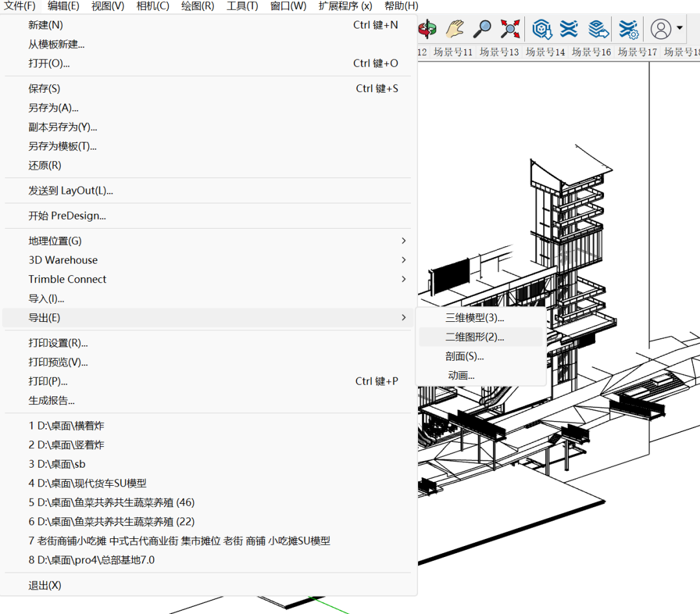This screenshot has height=614, width=700.
Task: Expand the 3D Warehouse submenu arrow
Action: 404,260
